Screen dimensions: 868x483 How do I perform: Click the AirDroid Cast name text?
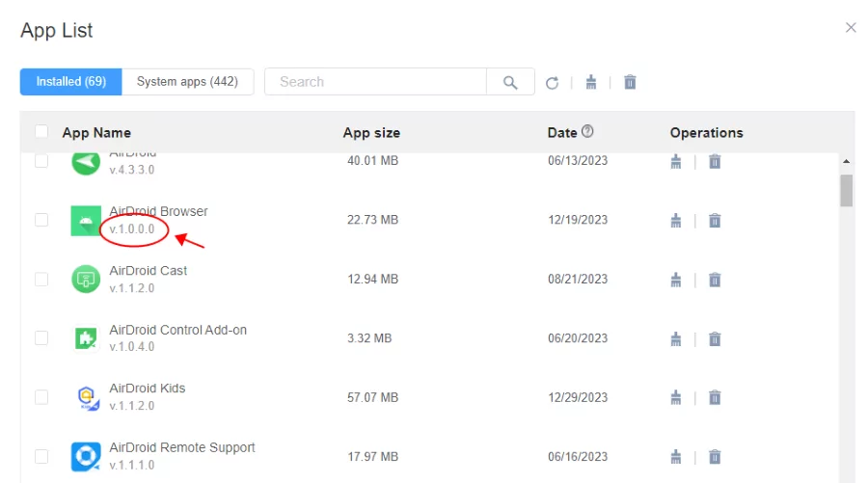pos(149,271)
